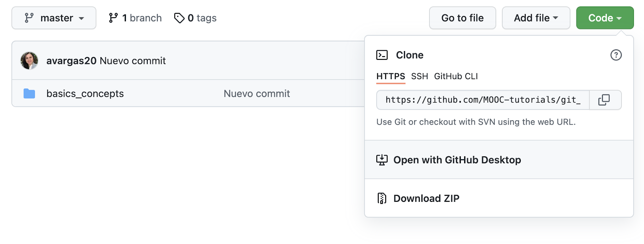This screenshot has height=244, width=644.
Task: Click the help question mark icon
Action: pyautogui.click(x=616, y=55)
